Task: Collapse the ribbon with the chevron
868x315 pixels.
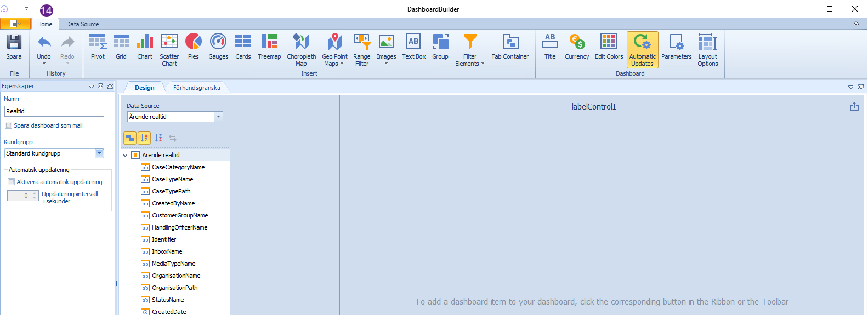Action: [x=856, y=24]
